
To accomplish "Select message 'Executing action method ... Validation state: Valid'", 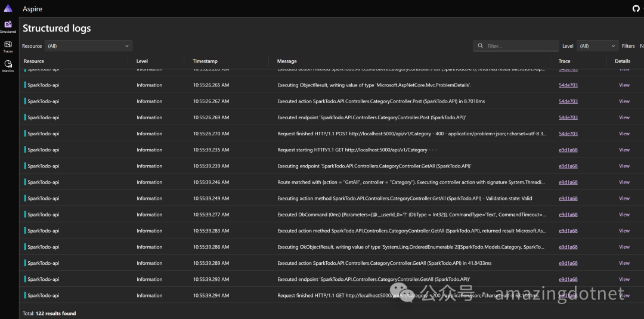I will click(x=404, y=199).
